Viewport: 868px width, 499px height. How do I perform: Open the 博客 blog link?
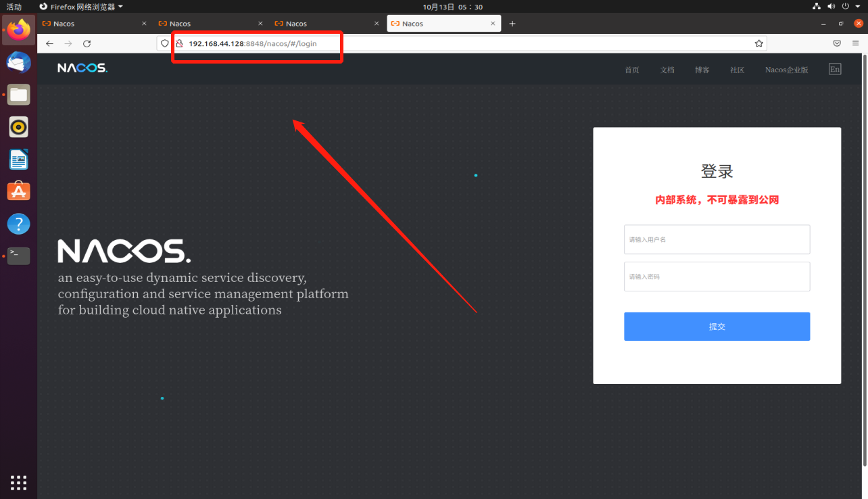click(702, 70)
